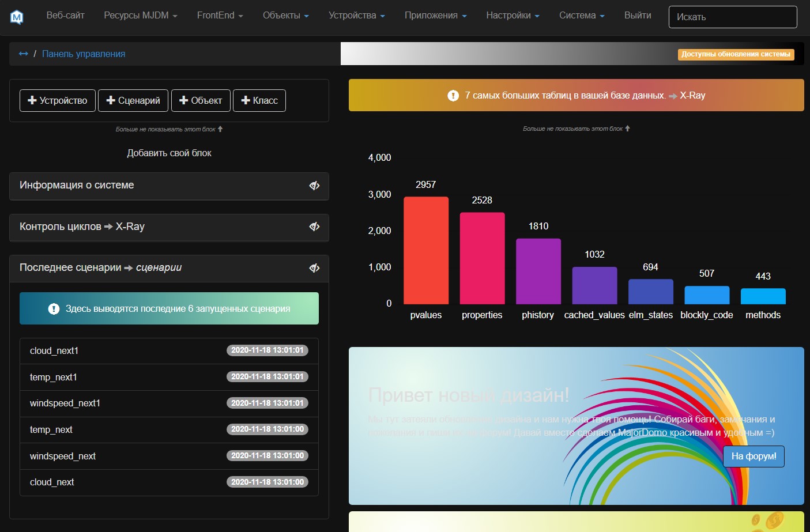Click Выйти to log out
The width and height of the screenshot is (810, 532).
[x=638, y=16]
